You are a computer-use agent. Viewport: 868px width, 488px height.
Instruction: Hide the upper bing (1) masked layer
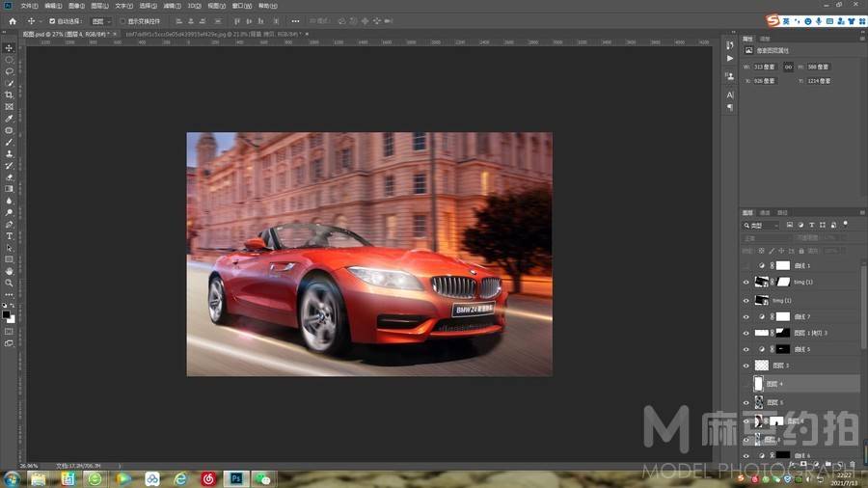click(x=746, y=283)
